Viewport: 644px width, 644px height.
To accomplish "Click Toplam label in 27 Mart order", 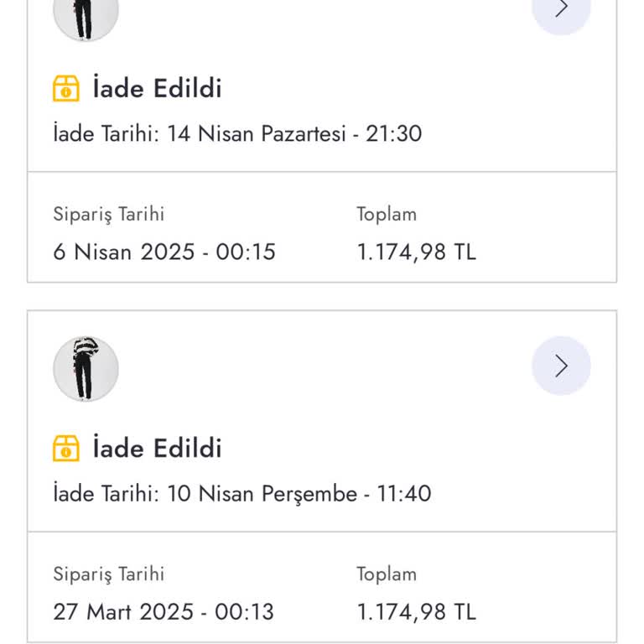I will click(x=387, y=574).
